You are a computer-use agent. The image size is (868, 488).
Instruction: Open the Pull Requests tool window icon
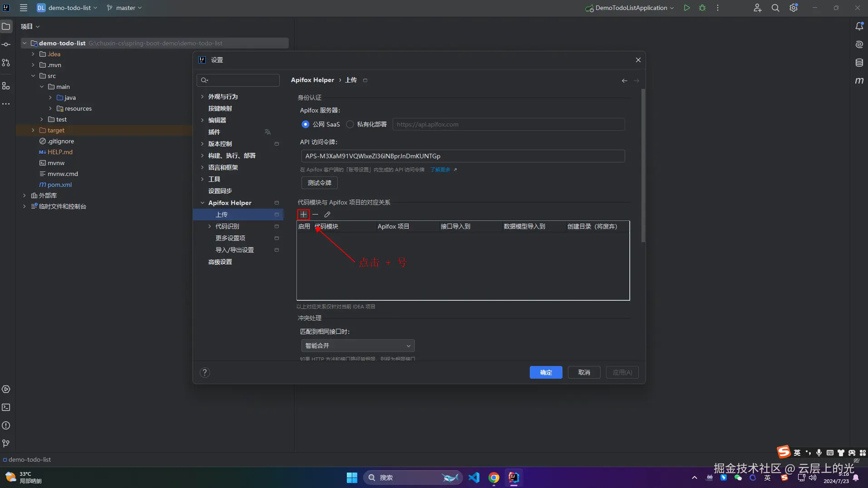pos(6,63)
